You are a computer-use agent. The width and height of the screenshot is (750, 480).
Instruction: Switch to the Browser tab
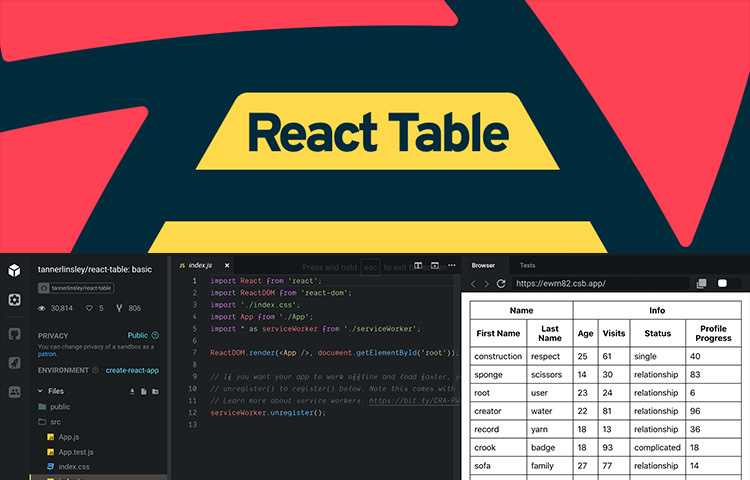(483, 265)
